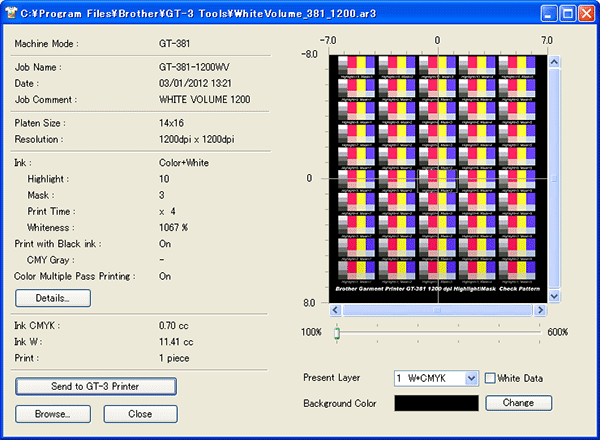Image resolution: width=600 pixels, height=440 pixels.
Task: Send the job to GT-3 Printer
Action: (96, 386)
